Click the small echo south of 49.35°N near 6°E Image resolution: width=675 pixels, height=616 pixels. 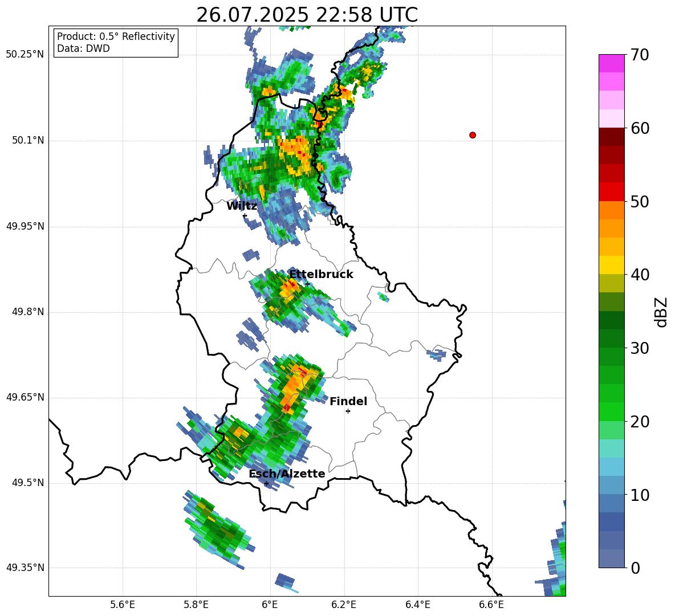click(286, 581)
